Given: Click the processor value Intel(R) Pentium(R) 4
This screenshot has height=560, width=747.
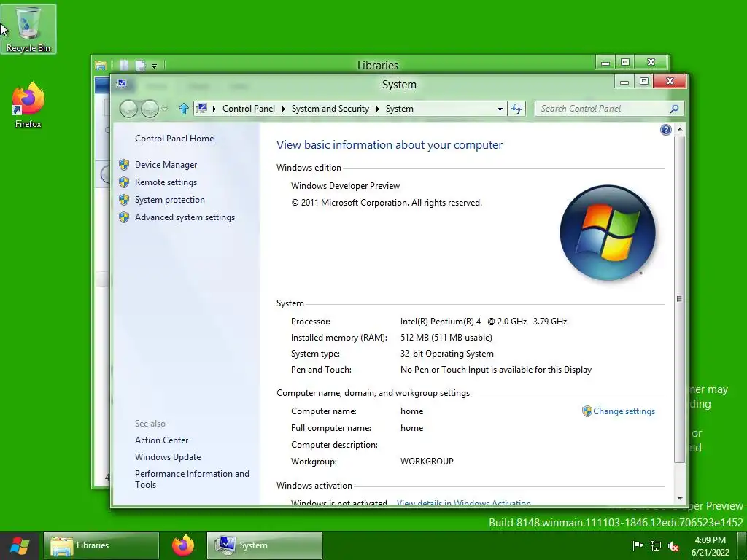Looking at the screenshot, I should (441, 322).
